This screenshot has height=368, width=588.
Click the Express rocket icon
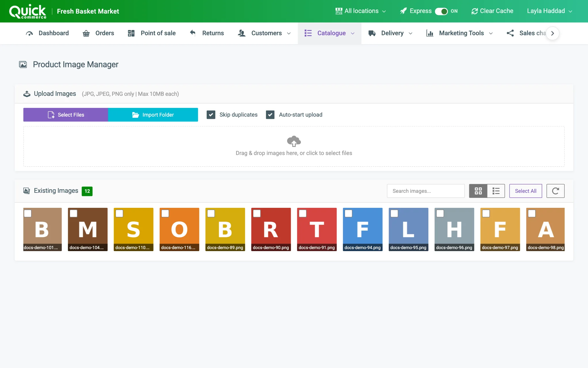(403, 11)
